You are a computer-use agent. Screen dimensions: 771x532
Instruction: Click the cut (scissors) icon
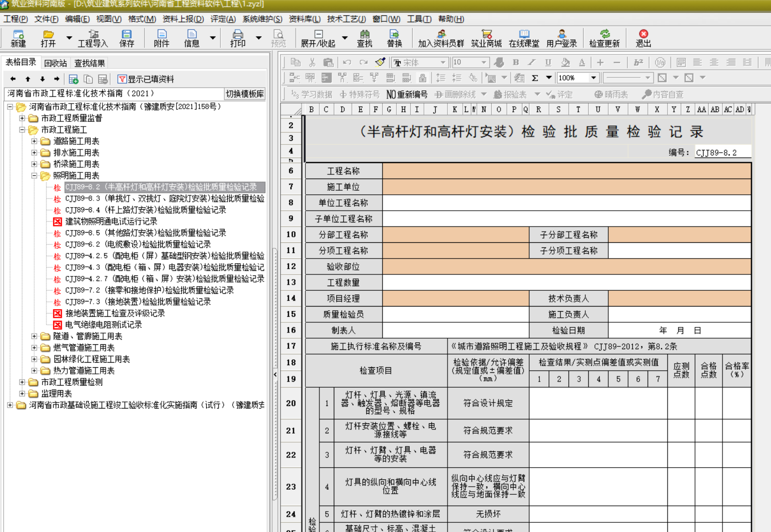click(312, 62)
